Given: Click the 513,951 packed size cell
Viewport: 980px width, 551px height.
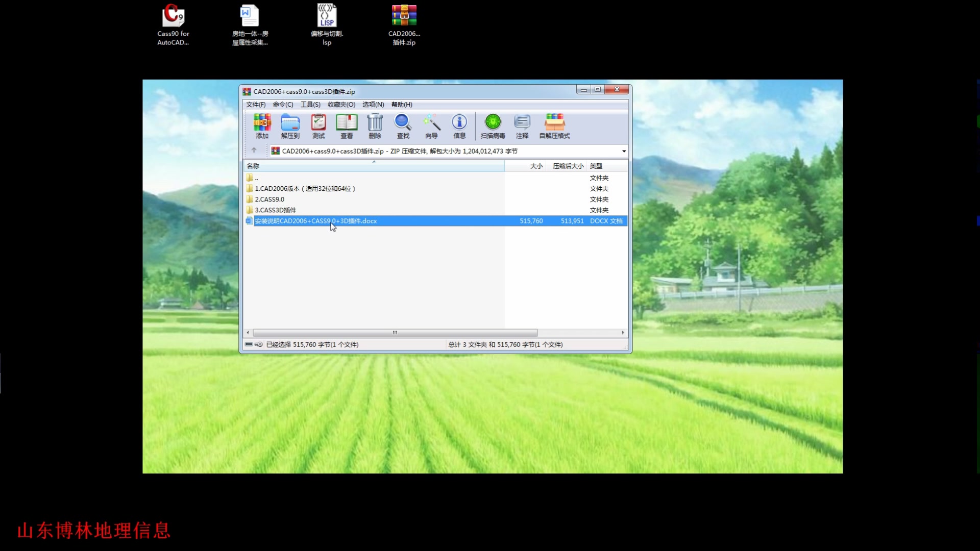Looking at the screenshot, I should click(572, 221).
